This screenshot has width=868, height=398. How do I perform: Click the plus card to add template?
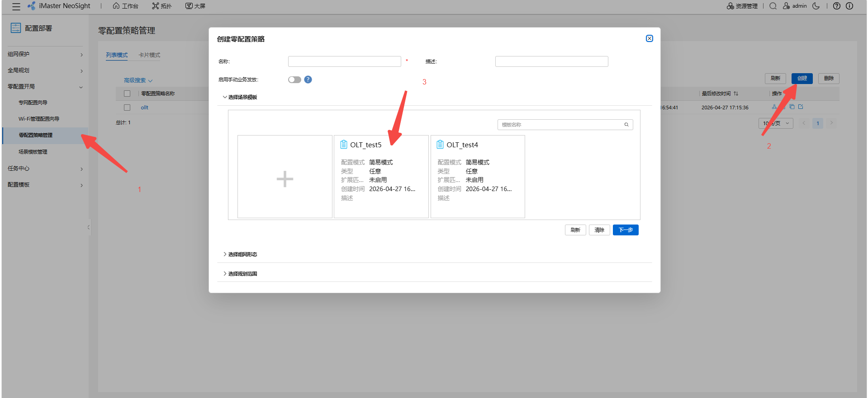point(285,177)
